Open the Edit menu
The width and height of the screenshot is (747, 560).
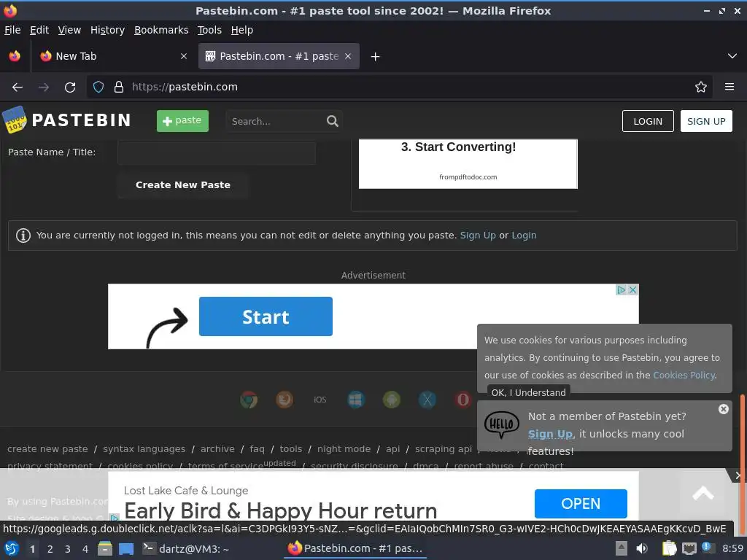[39, 30]
